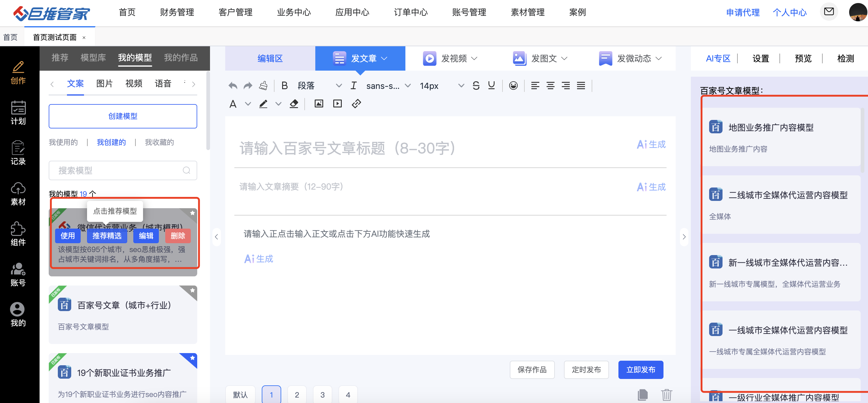Screen dimensions: 868x403
Task: Open the 创作 sidebar section
Action: [x=18, y=73]
